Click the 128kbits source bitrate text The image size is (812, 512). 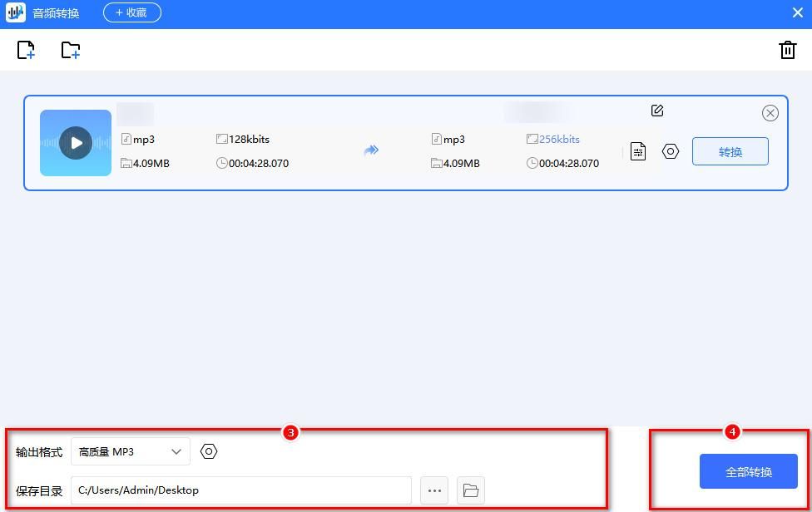pos(249,139)
